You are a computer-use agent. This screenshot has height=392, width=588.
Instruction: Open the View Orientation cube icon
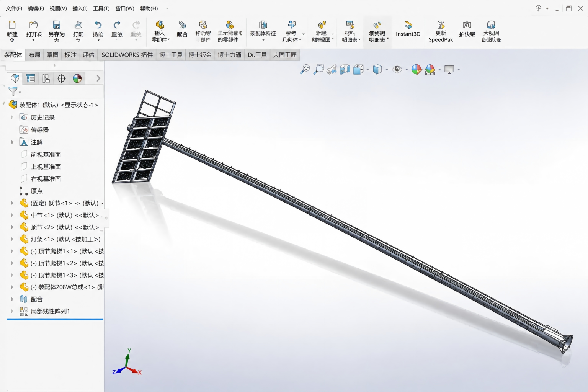358,69
